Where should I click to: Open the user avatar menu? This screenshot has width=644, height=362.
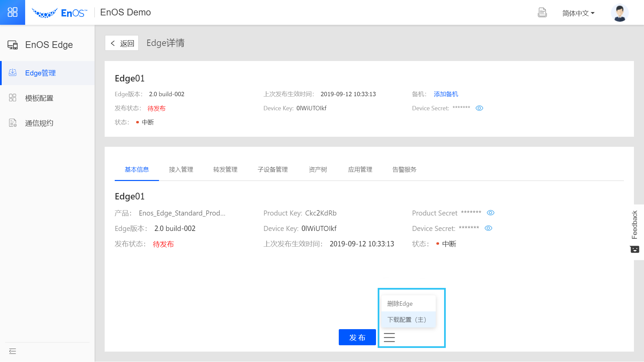(x=620, y=13)
